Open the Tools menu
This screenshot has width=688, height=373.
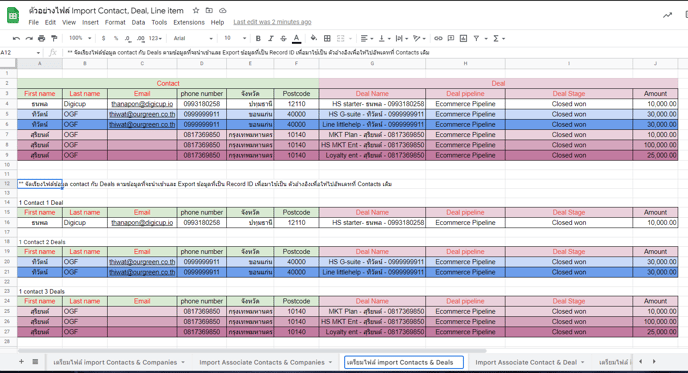pos(159,22)
